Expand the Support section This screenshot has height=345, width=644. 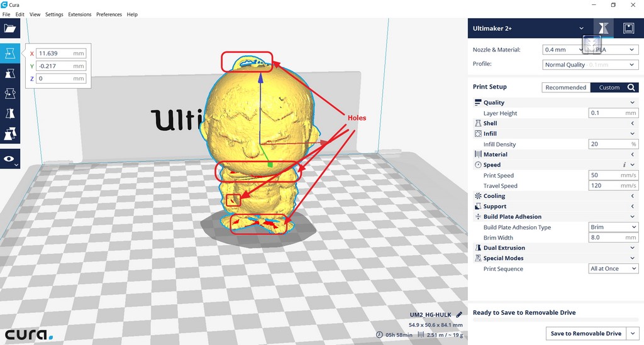pos(633,206)
